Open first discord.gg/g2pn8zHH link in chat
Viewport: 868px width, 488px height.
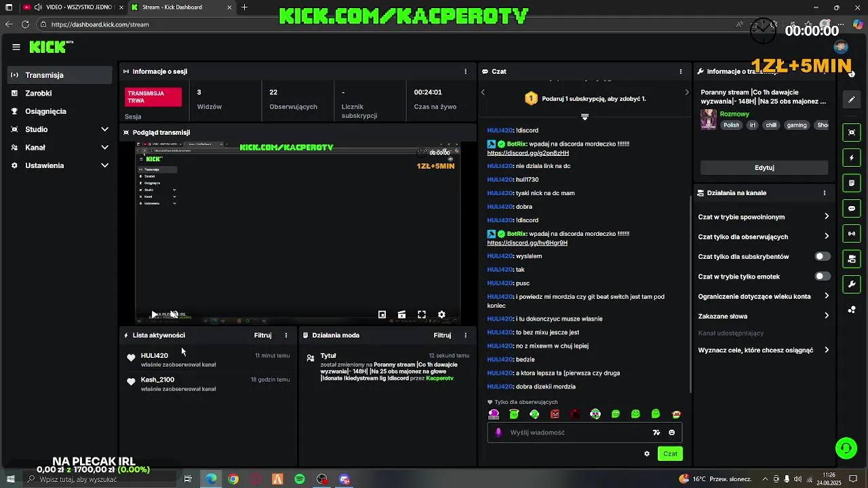pyautogui.click(x=528, y=153)
